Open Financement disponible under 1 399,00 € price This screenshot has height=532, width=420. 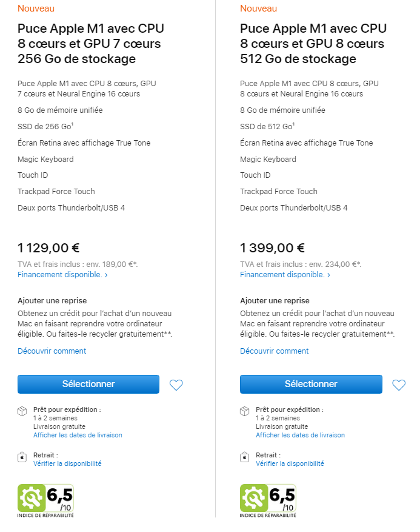(x=285, y=274)
